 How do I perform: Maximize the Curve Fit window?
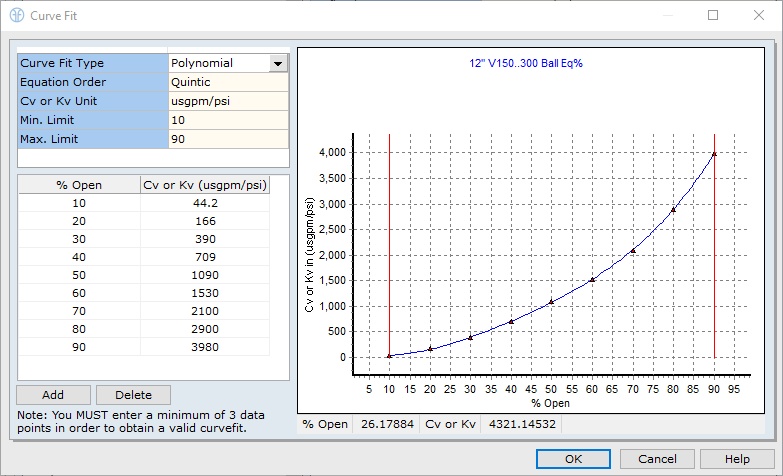(x=713, y=16)
